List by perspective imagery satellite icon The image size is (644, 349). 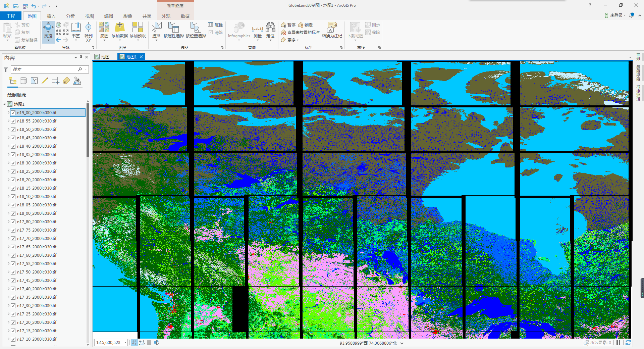[x=77, y=81]
